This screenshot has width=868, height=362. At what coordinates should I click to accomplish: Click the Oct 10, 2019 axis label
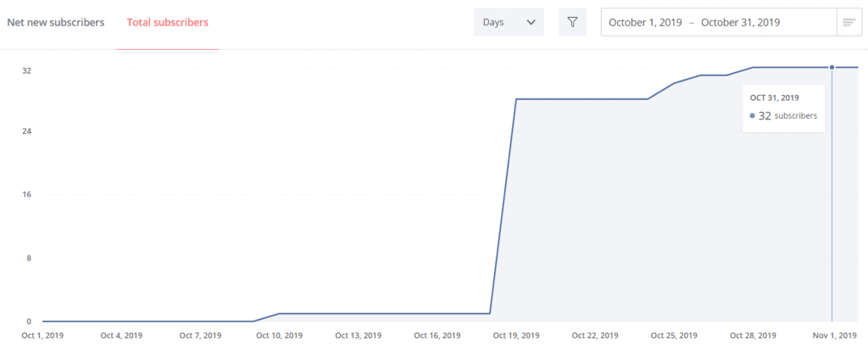pyautogui.click(x=280, y=336)
